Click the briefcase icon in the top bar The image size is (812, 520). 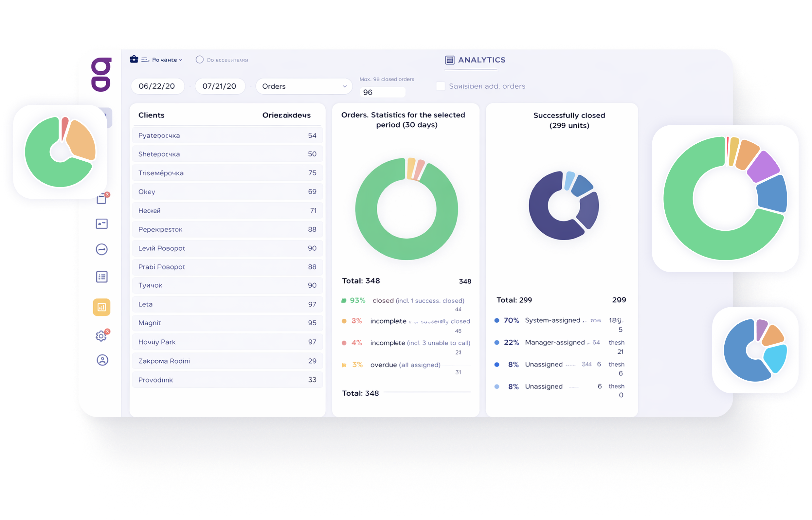pyautogui.click(x=134, y=60)
